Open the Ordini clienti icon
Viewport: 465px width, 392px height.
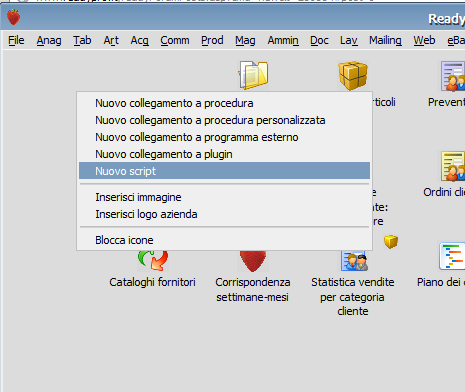[453, 166]
